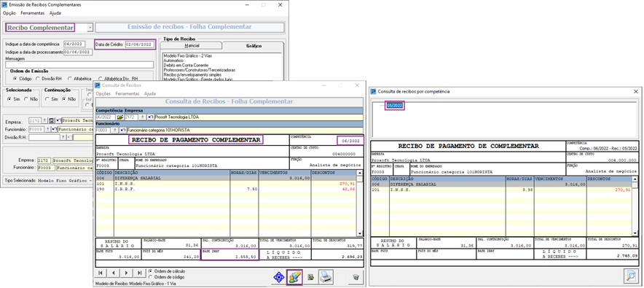Click lookup arrow beside Funcionário F0003 in Emissão

coord(47,129)
